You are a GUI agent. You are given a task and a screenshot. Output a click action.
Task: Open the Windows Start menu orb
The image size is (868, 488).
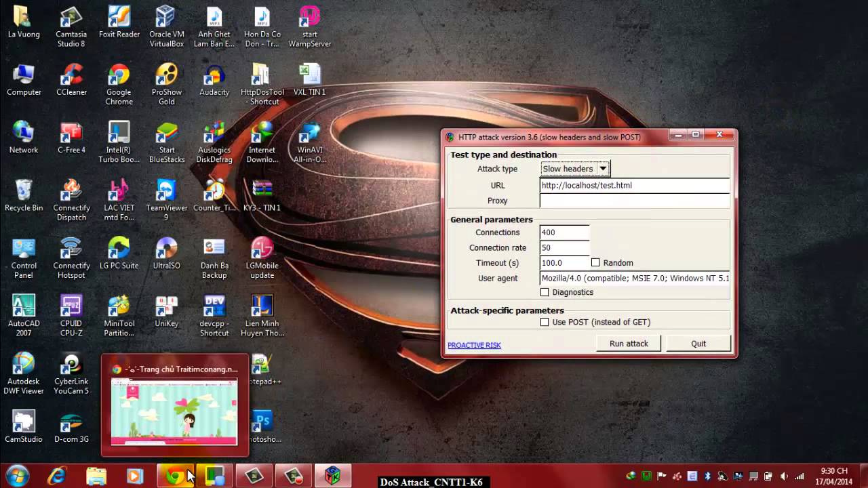[17, 476]
